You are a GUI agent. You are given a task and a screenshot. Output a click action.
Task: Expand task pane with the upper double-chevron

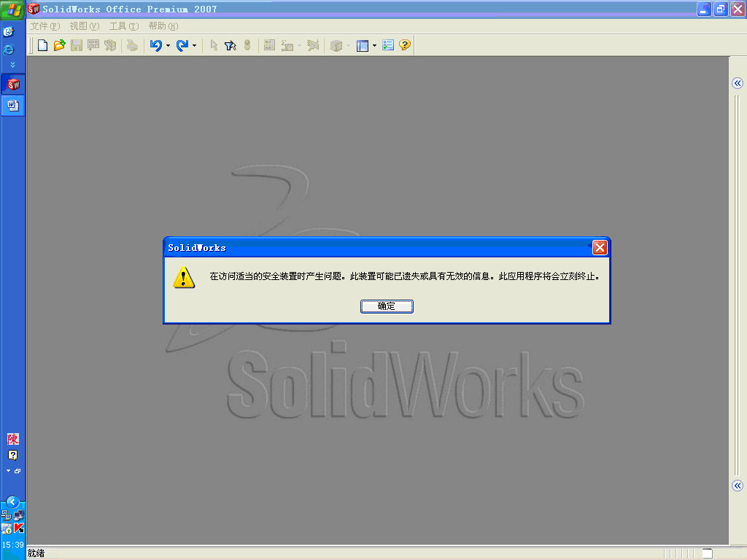(738, 83)
